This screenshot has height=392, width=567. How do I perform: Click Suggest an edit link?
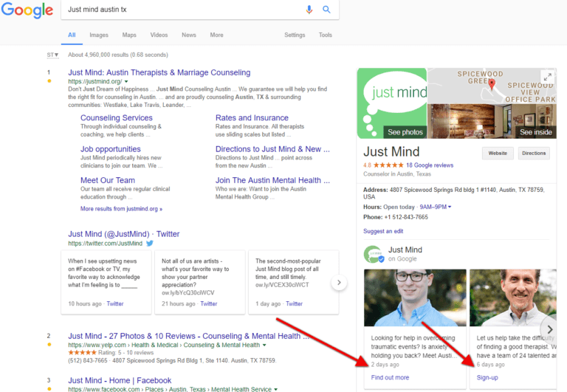point(383,231)
